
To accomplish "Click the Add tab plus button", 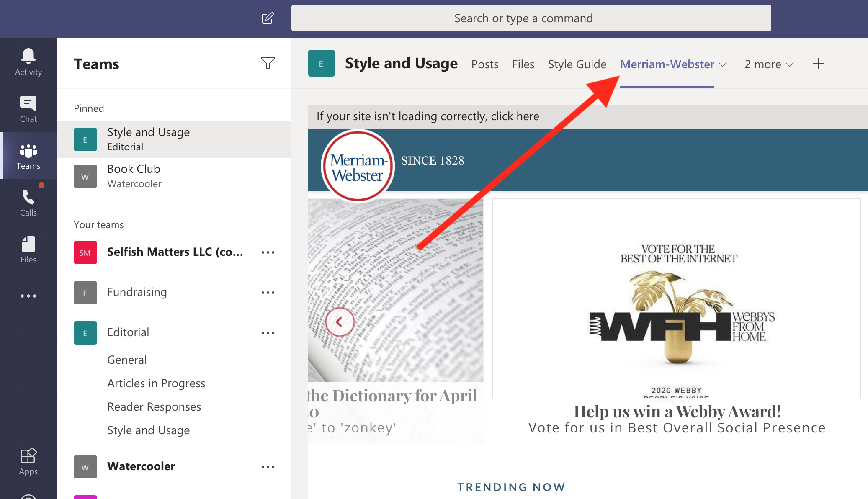I will (x=819, y=64).
